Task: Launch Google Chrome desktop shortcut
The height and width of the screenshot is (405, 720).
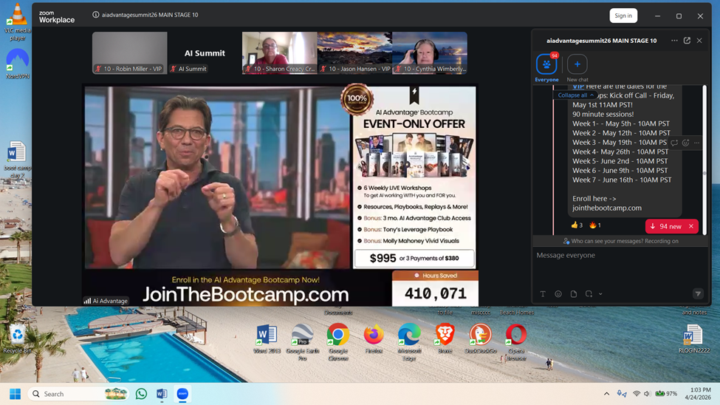Action: click(x=338, y=342)
